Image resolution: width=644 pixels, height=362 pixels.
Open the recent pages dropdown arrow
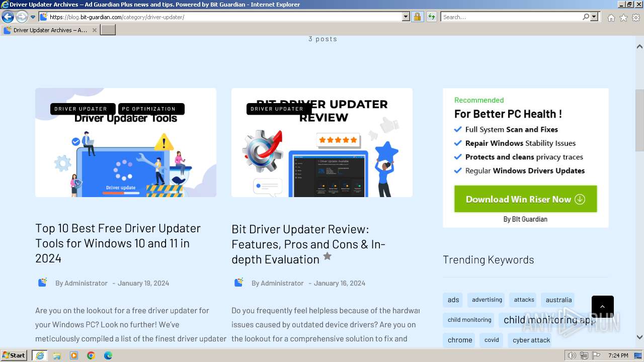[33, 17]
